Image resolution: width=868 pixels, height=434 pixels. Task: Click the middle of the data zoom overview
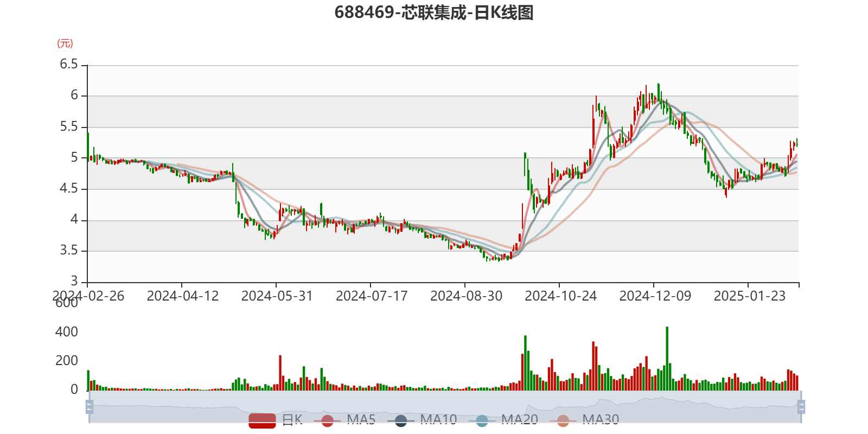pyautogui.click(x=445, y=406)
